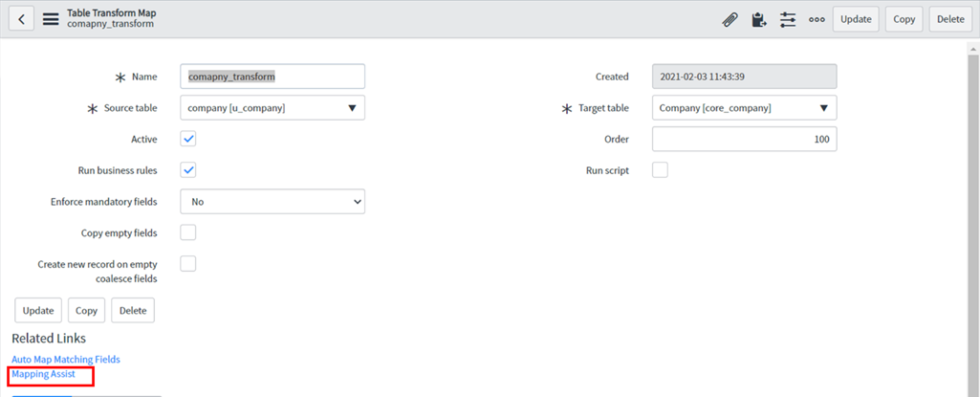Enable create new record on empty coalesce fields

coord(188,263)
